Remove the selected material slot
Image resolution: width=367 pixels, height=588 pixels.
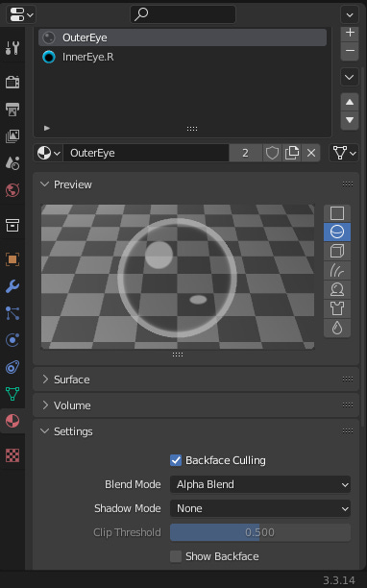350,51
